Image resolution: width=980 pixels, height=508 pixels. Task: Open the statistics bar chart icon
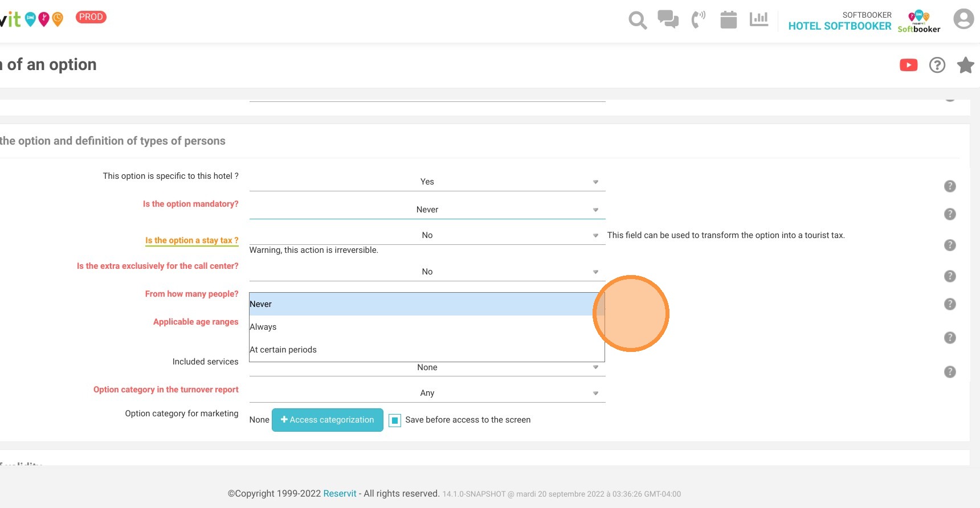tap(759, 19)
